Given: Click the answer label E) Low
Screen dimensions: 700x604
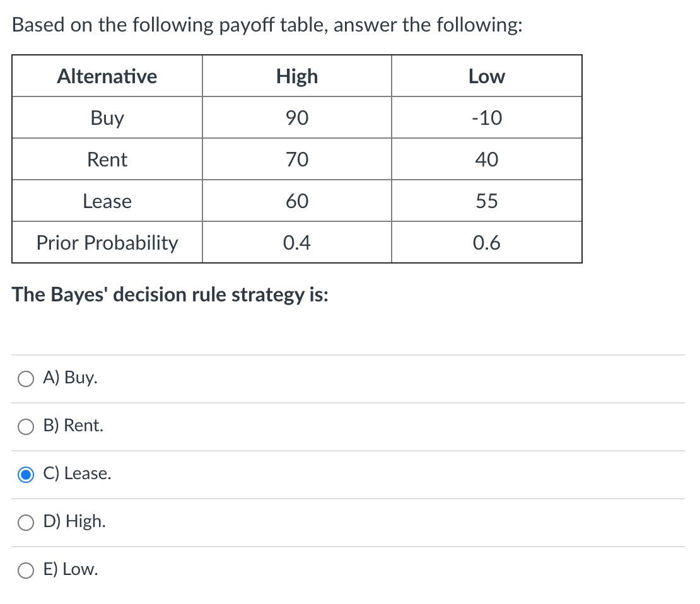Looking at the screenshot, I should coord(71,569).
